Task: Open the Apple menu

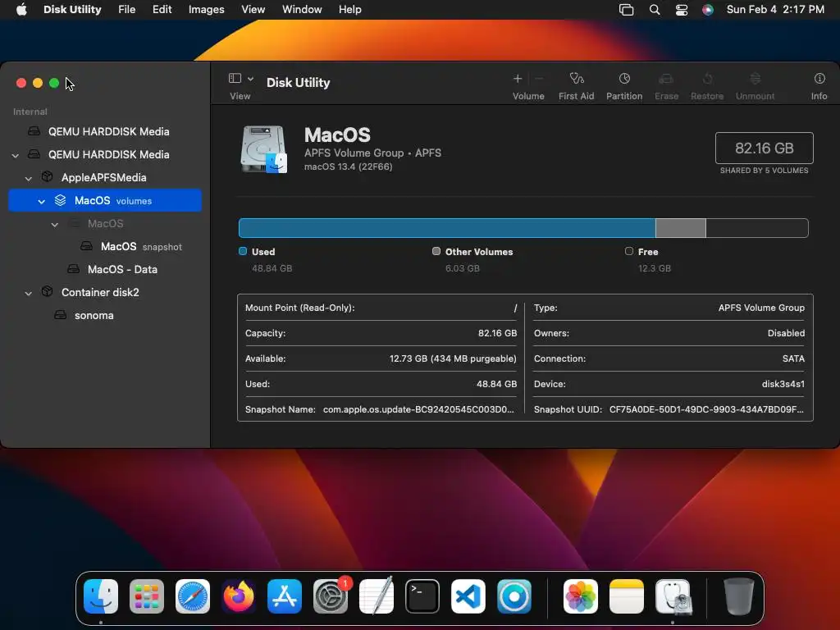Action: click(21, 10)
